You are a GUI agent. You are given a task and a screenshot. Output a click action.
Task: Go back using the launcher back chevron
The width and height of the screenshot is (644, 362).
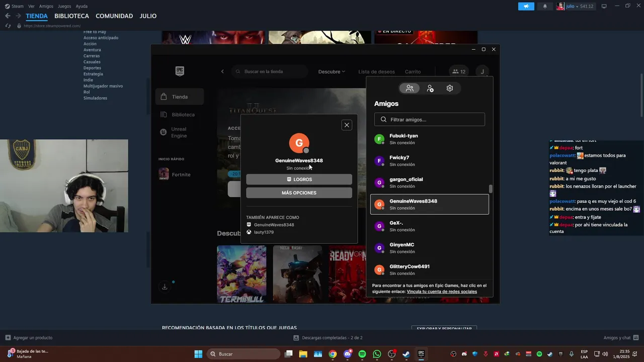pyautogui.click(x=222, y=71)
